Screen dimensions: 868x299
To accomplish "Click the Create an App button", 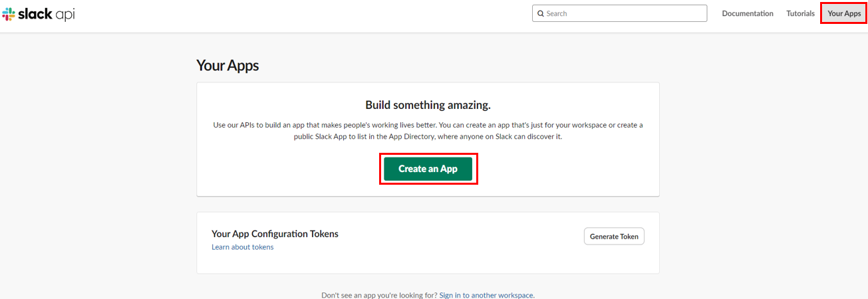I will 428,169.
